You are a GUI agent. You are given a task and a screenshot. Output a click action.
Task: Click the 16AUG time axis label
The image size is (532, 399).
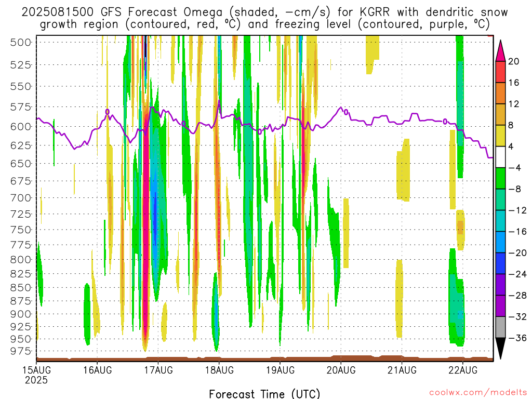[x=97, y=370]
